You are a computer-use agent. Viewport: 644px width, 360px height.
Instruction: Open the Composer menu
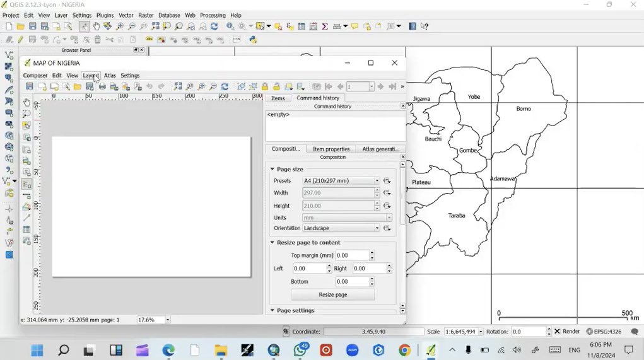tap(35, 76)
